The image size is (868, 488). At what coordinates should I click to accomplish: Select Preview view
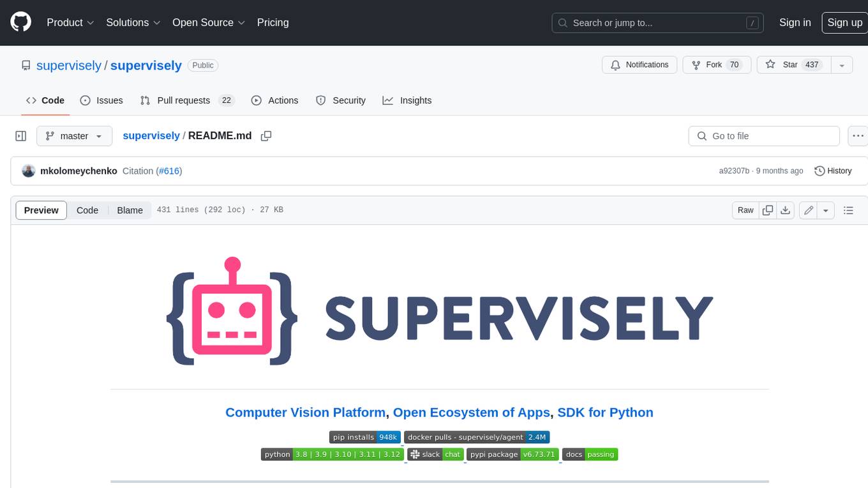[41, 210]
